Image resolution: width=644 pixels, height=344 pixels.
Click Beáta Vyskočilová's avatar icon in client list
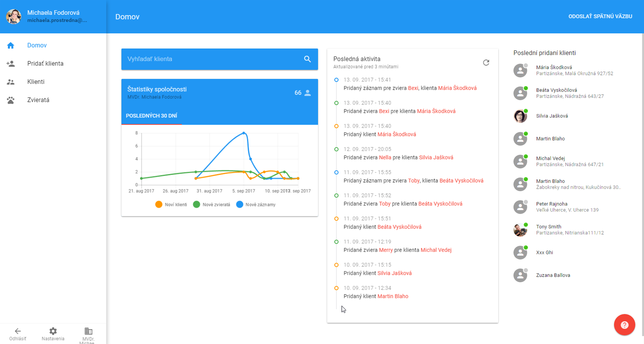520,93
